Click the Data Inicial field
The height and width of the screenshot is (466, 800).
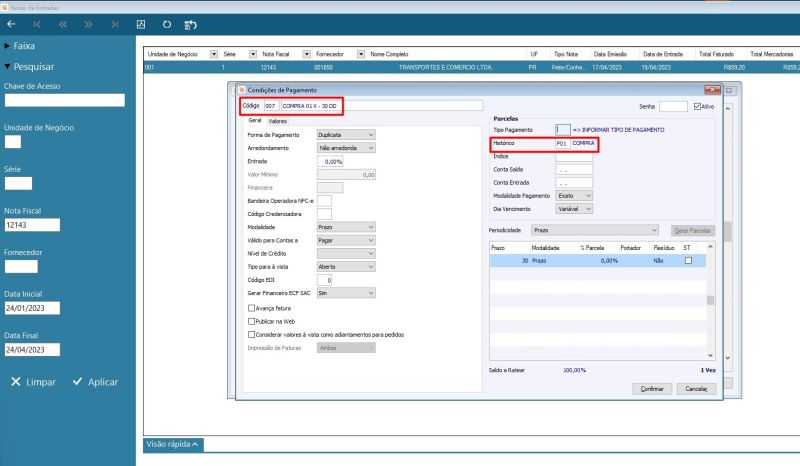tap(32, 308)
